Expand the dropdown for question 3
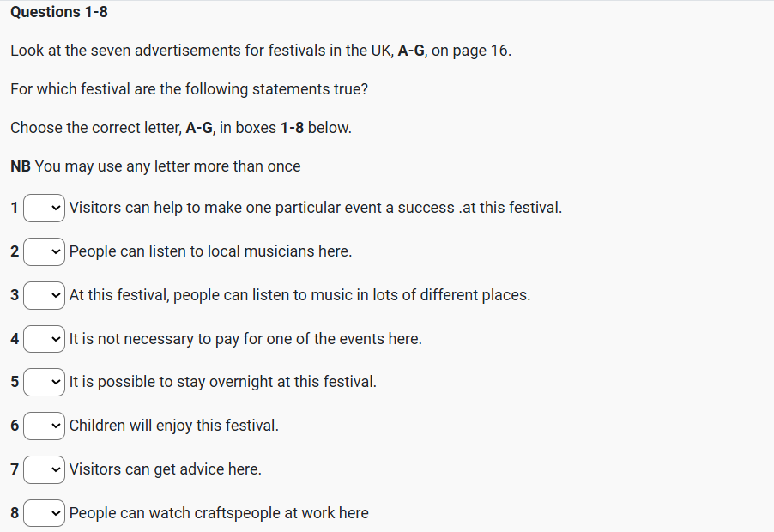This screenshot has height=532, width=774. coord(45,295)
